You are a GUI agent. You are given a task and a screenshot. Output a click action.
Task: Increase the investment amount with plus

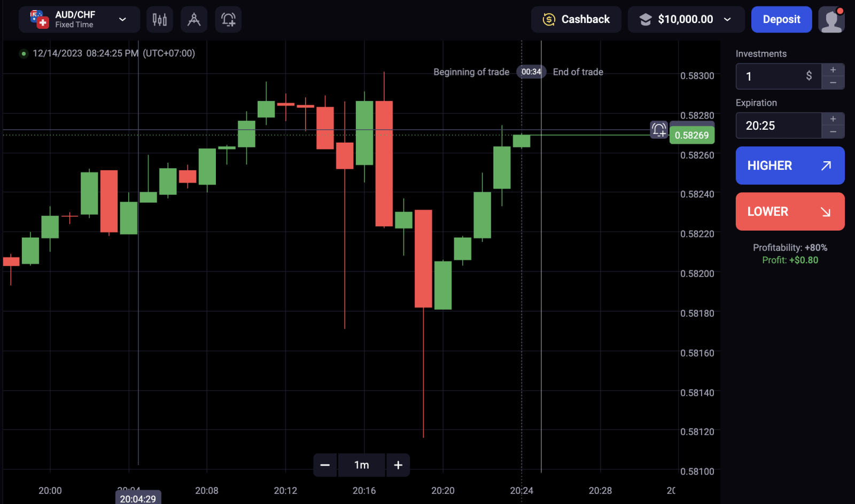pyautogui.click(x=833, y=70)
